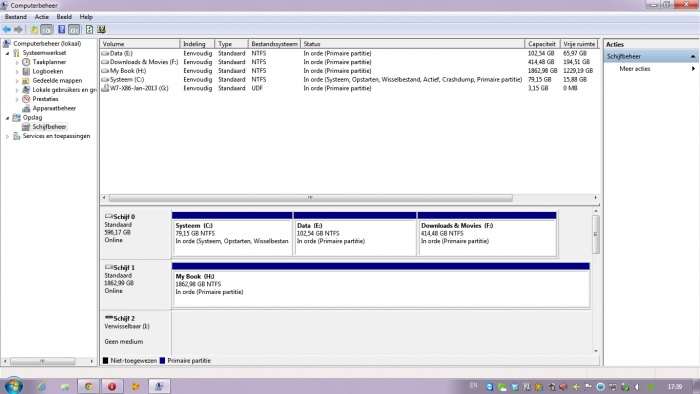Select the Data (E:) volume row
Viewport: 700px width, 394px height.
349,53
